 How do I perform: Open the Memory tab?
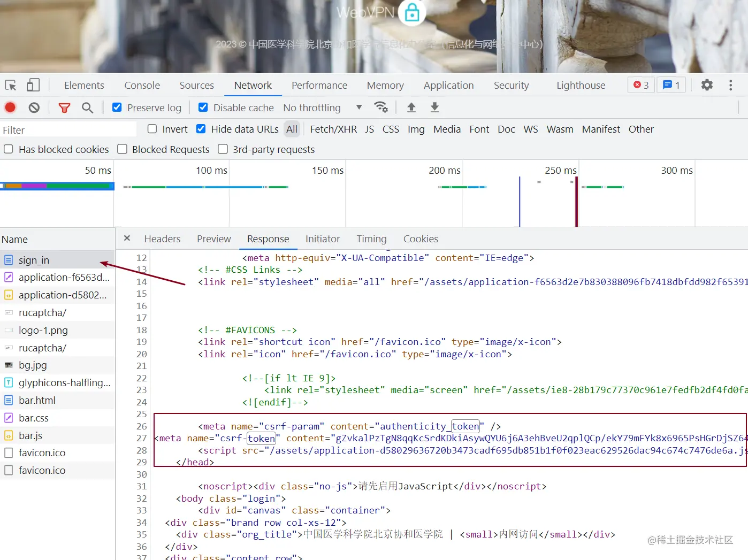[x=385, y=85]
